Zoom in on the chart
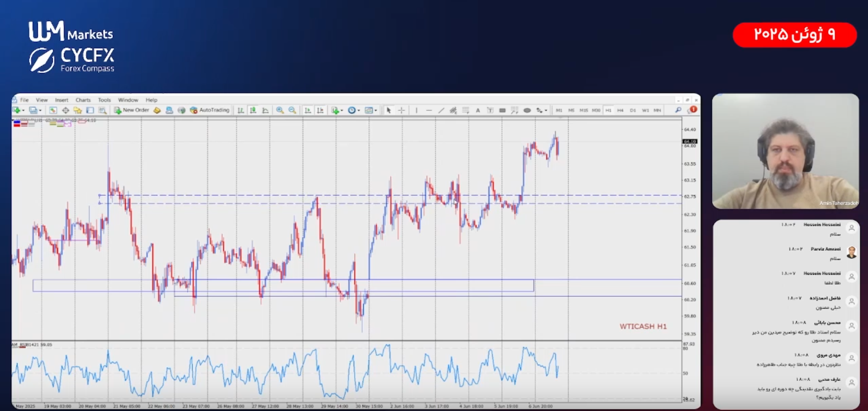 (280, 110)
